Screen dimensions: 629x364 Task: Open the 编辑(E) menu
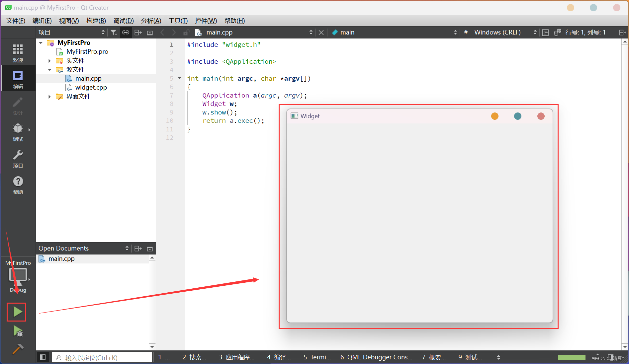[42, 21]
